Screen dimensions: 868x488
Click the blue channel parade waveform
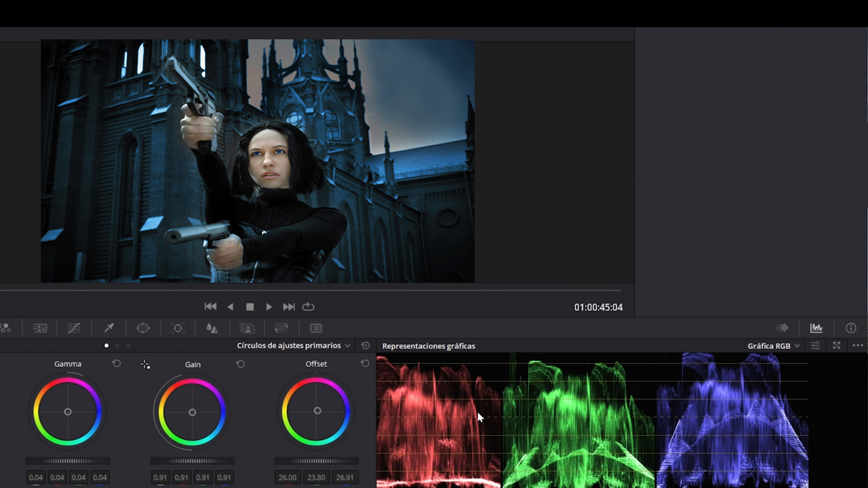732,420
